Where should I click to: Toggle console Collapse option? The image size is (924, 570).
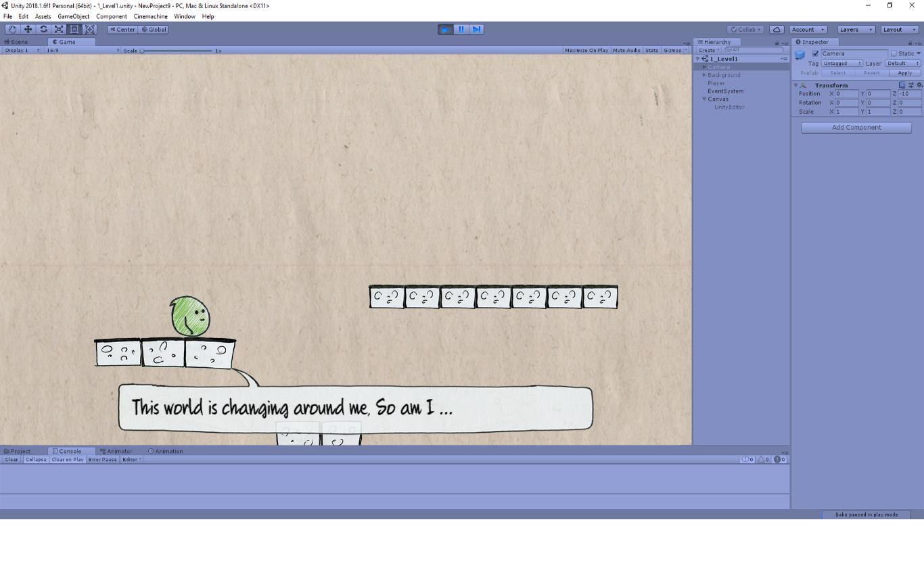click(36, 460)
